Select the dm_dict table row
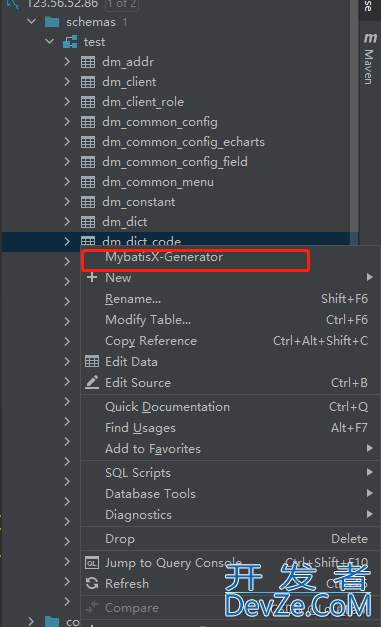 180,222
